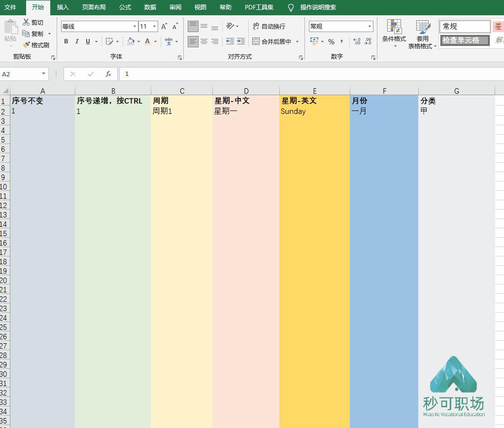
Task: Switch to the 插入 ribbon tab
Action: 63,7
